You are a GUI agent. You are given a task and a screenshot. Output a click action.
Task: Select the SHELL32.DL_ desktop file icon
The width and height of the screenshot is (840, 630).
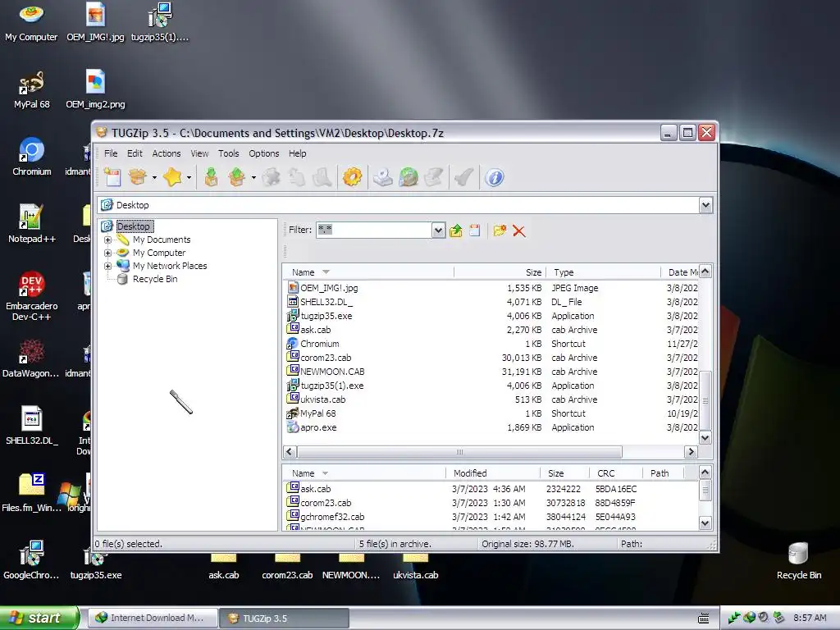32,426
